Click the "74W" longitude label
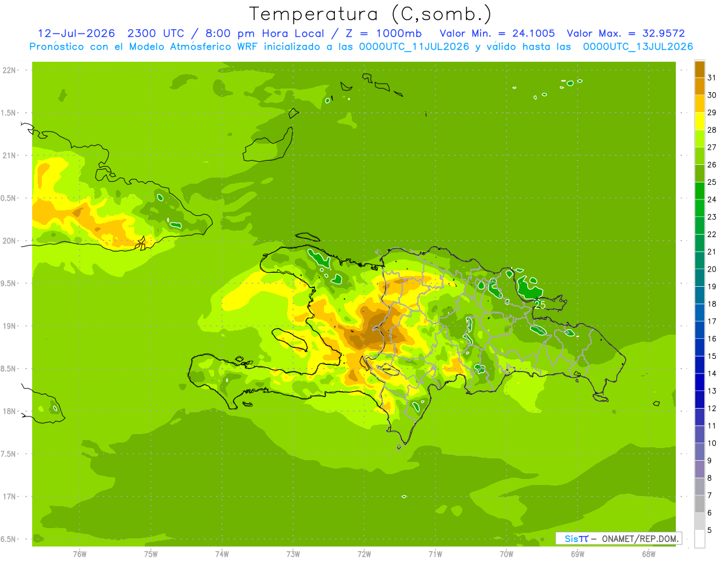Image resolution: width=728 pixels, height=562 pixels. (x=222, y=554)
